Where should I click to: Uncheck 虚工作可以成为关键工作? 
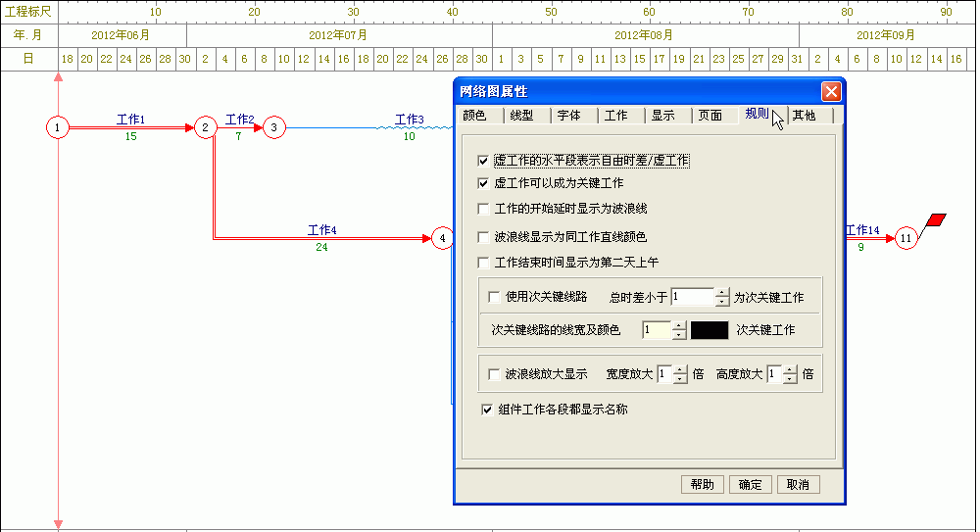click(x=483, y=183)
